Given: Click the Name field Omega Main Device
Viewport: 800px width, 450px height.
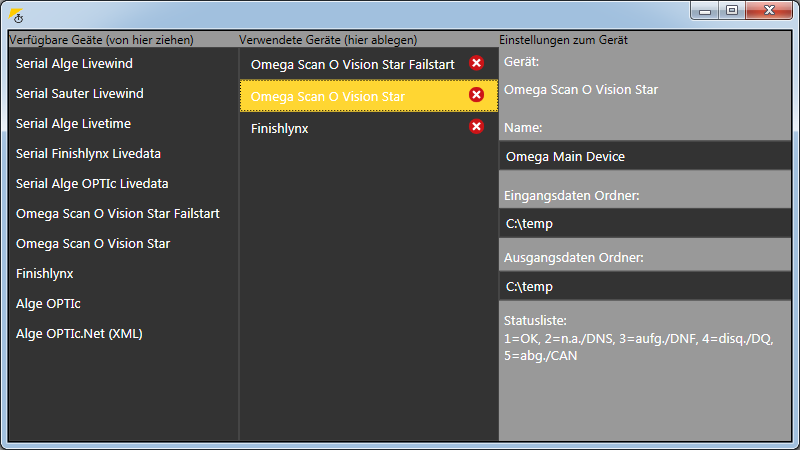Looking at the screenshot, I should click(x=645, y=156).
